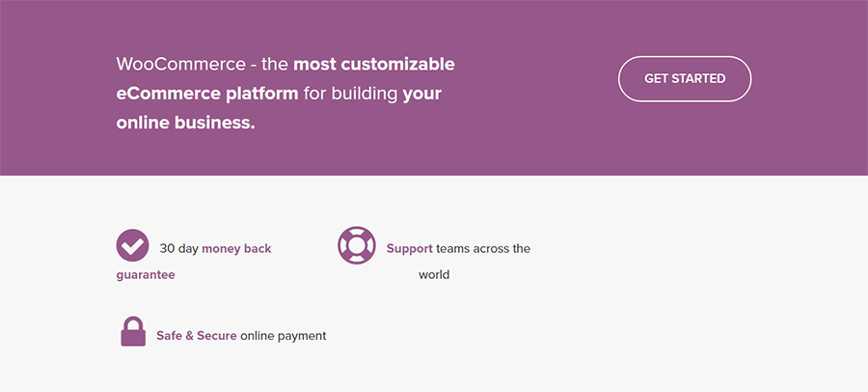
Task: Click the purple "Support" word
Action: tap(410, 249)
